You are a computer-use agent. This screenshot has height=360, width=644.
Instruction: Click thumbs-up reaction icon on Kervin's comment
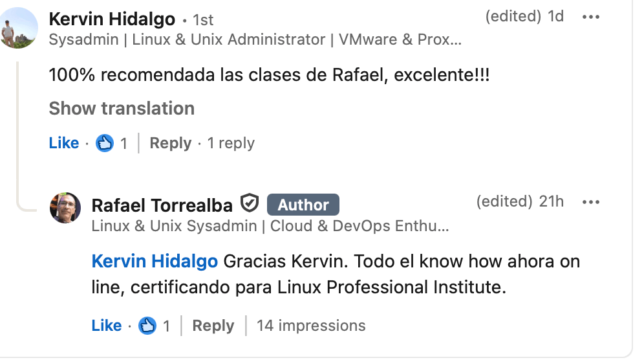(x=105, y=143)
